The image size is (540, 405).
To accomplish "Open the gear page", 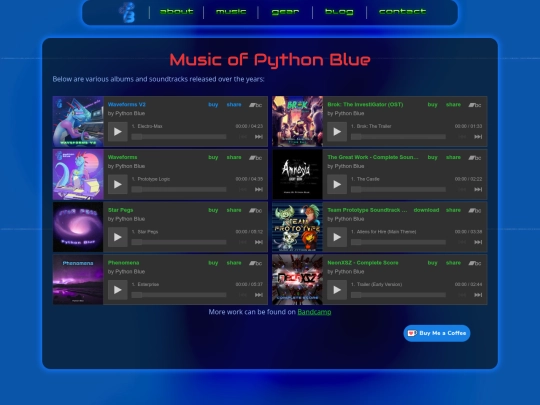I will coord(285,12).
